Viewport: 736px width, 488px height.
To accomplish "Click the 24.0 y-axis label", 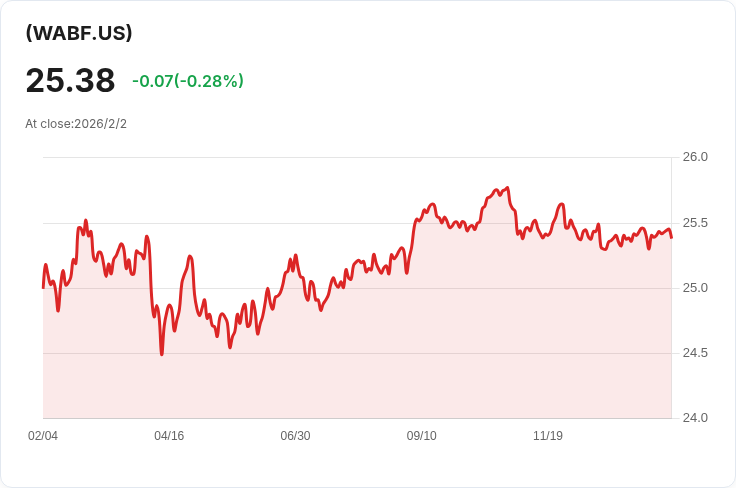I will (x=695, y=418).
